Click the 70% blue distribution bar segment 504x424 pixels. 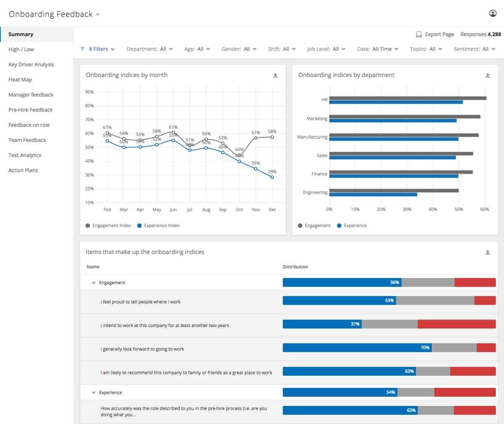click(x=357, y=348)
